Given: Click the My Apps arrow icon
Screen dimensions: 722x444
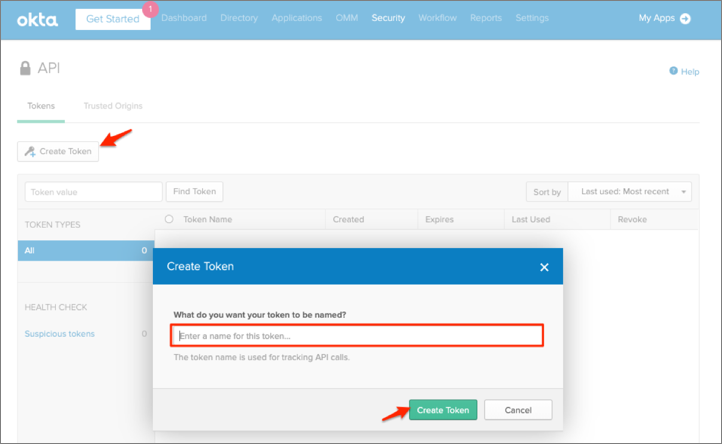Looking at the screenshot, I should coord(685,18).
